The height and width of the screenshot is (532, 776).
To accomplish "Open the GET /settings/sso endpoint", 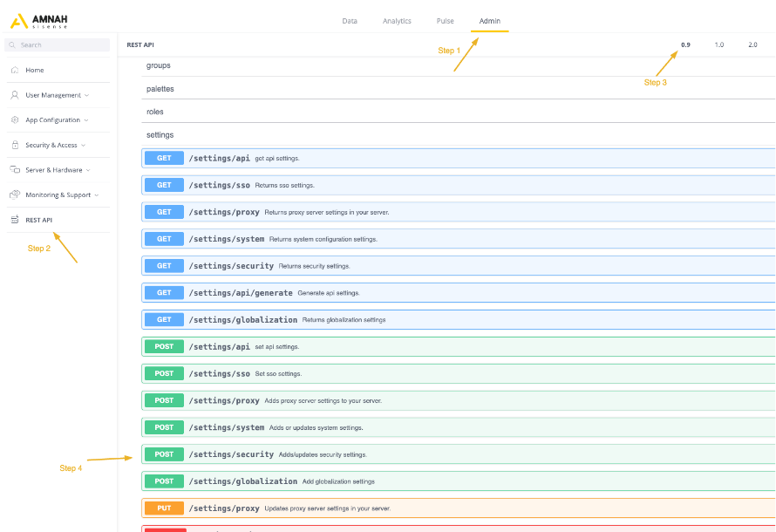I will point(219,185).
